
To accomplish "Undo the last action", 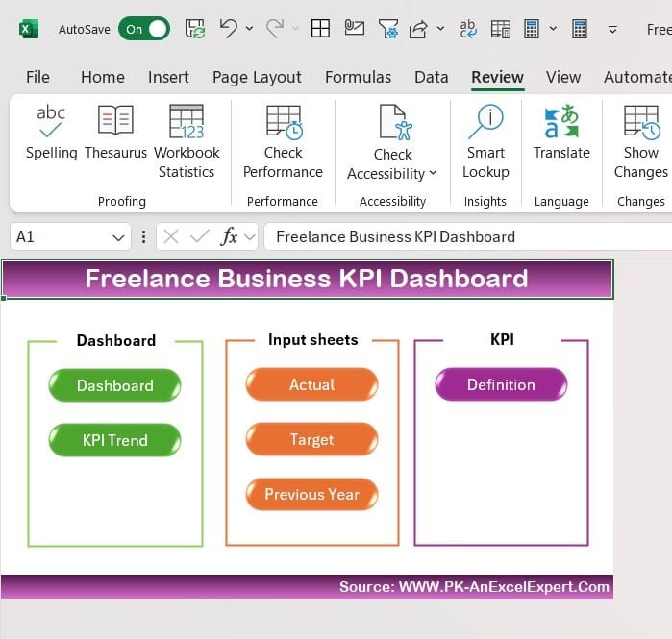I will tap(229, 28).
